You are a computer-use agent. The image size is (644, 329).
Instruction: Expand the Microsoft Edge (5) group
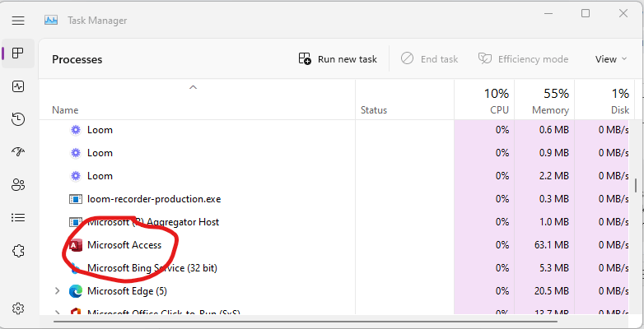pos(58,291)
